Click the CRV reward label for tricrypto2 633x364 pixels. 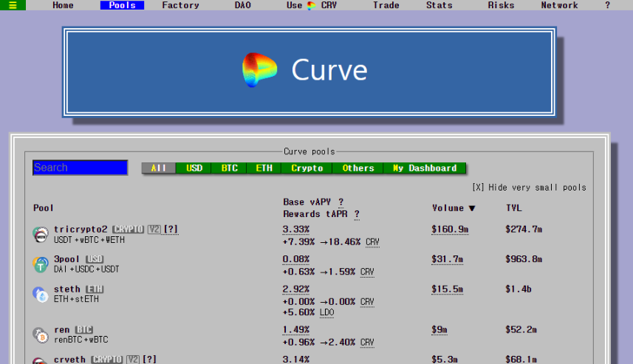372,242
